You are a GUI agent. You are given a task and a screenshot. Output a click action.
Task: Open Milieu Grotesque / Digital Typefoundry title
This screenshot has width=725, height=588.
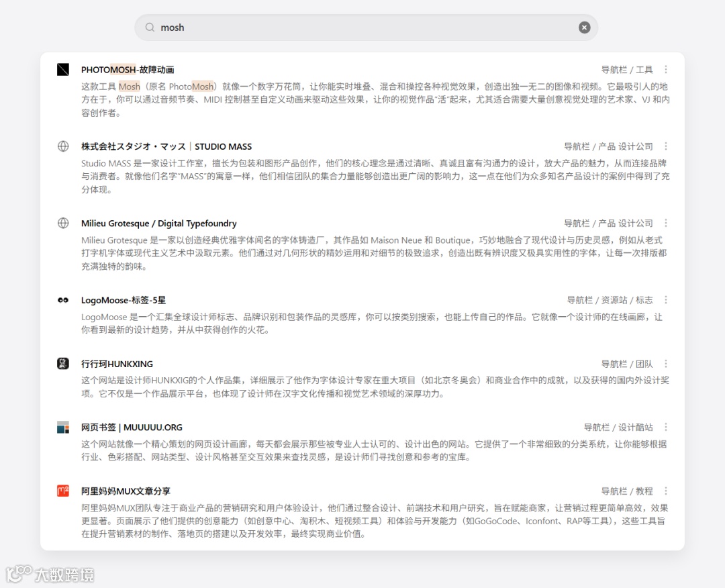tap(158, 224)
